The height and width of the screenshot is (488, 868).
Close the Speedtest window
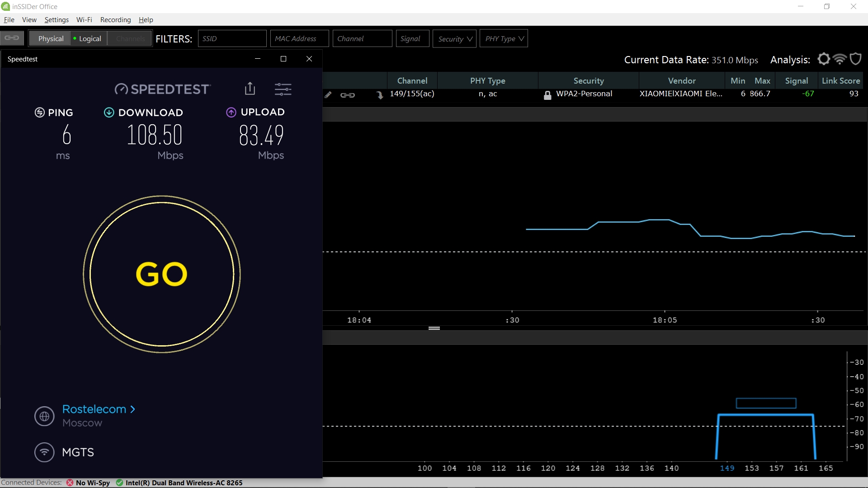[x=309, y=59]
